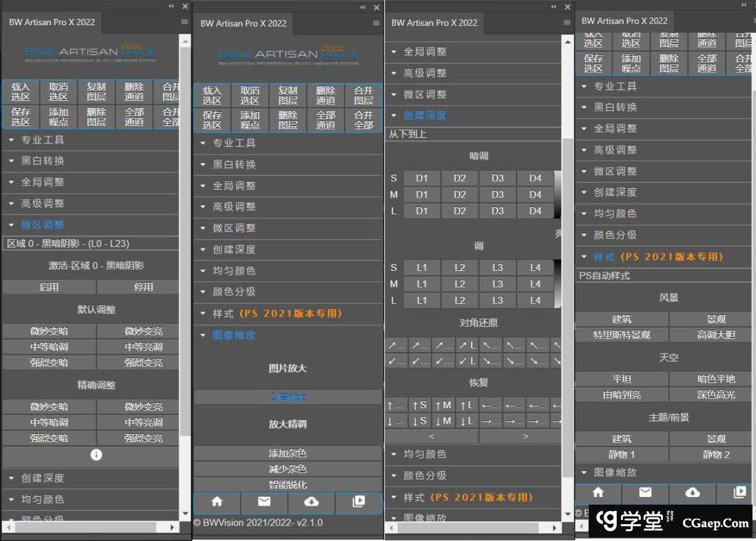This screenshot has height=541, width=756.
Task: Click the > next arrow below 恢复 arrows
Action: tap(526, 437)
